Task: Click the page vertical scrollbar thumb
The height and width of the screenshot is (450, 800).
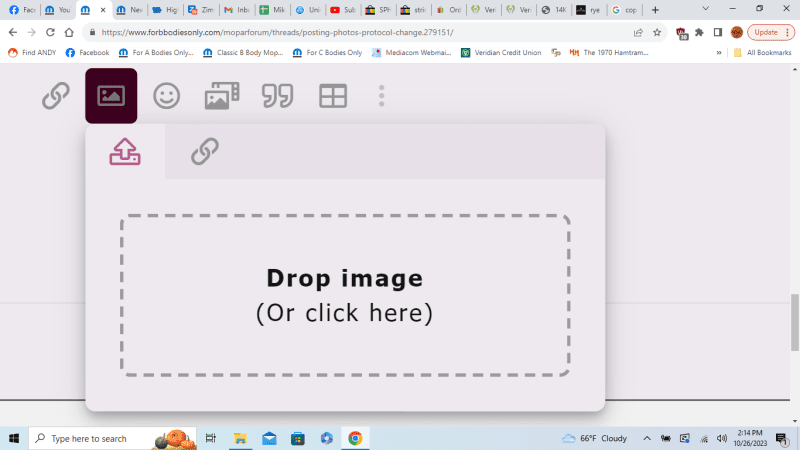Action: tap(795, 322)
